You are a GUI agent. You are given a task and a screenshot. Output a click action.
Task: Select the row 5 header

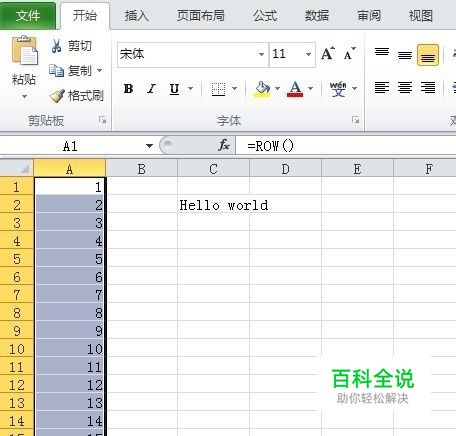17,259
